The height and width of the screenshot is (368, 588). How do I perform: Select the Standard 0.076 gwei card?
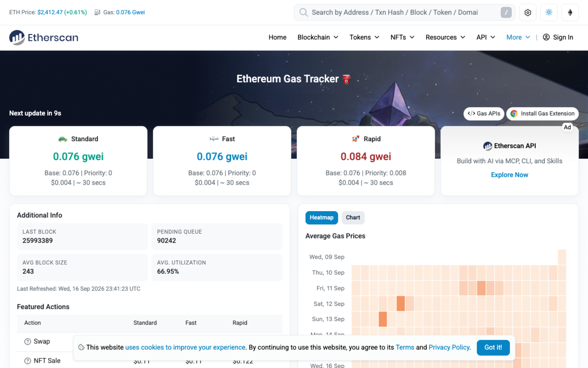tap(78, 161)
